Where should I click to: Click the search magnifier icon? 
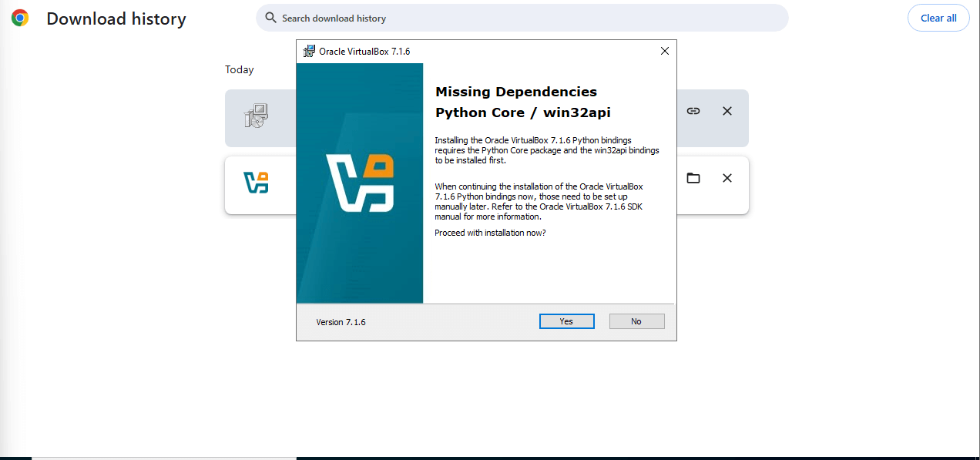[270, 18]
